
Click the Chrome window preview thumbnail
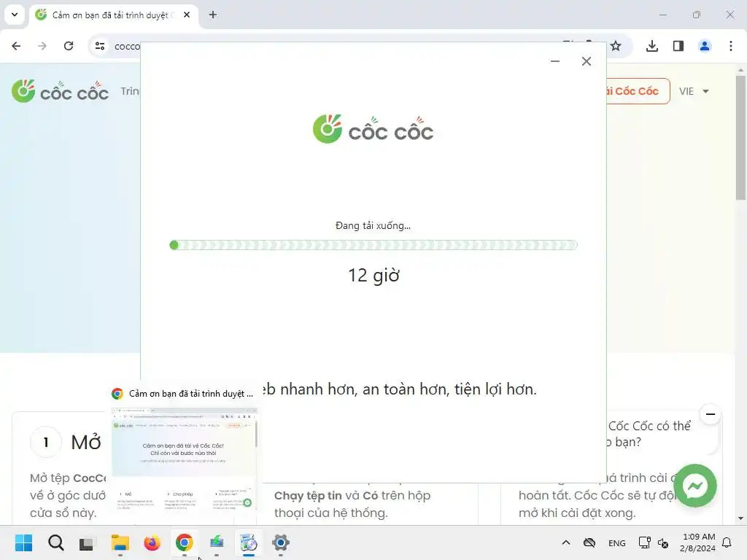point(185,459)
